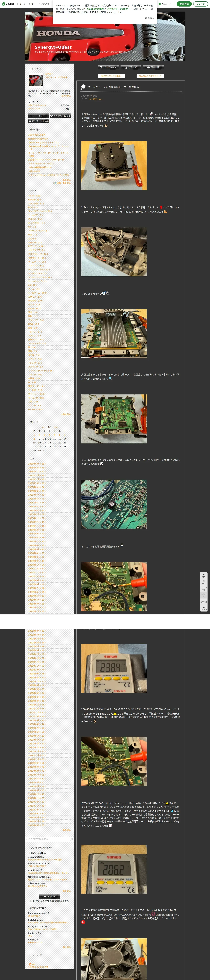Go to next article ロムロムとコアグラ2

point(150,76)
